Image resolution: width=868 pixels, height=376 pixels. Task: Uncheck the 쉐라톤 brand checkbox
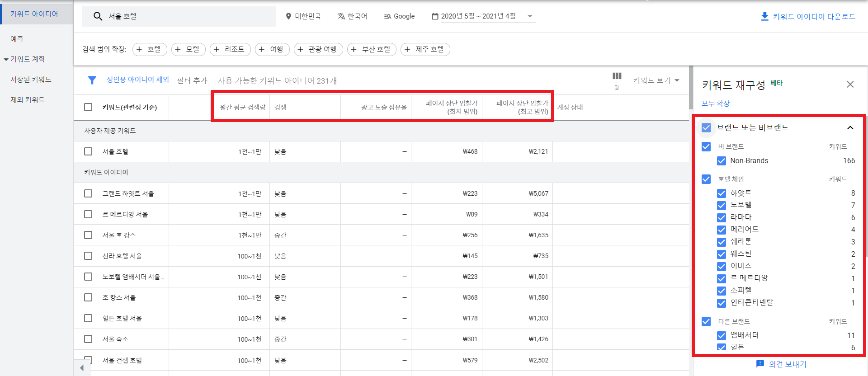tap(722, 242)
